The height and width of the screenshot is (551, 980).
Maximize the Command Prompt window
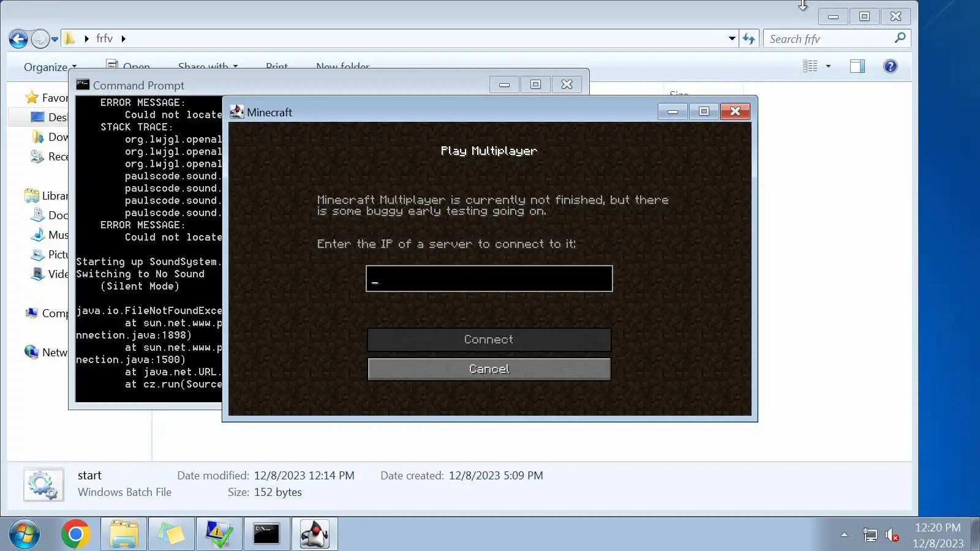pyautogui.click(x=535, y=84)
